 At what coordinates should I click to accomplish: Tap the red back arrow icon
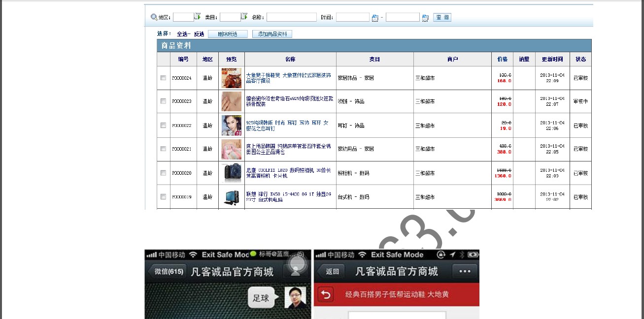pyautogui.click(x=326, y=294)
